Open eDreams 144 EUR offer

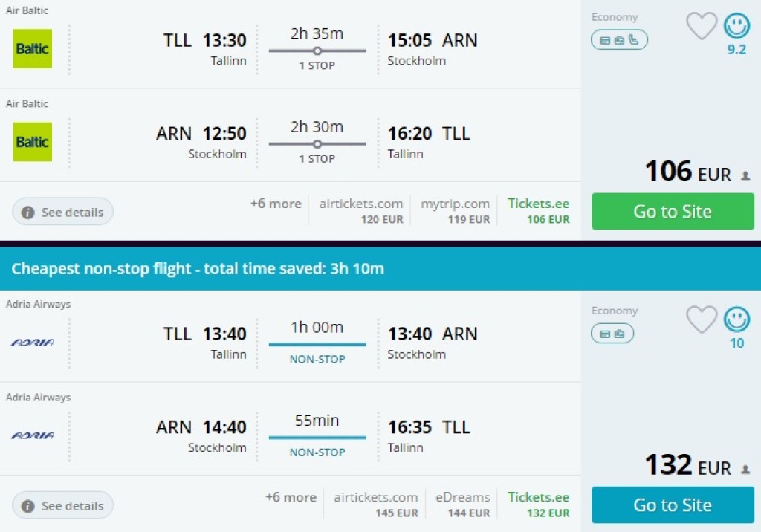[x=463, y=504]
